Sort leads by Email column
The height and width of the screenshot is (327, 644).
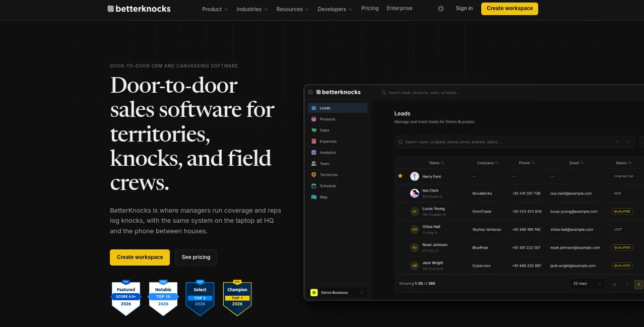coord(576,163)
